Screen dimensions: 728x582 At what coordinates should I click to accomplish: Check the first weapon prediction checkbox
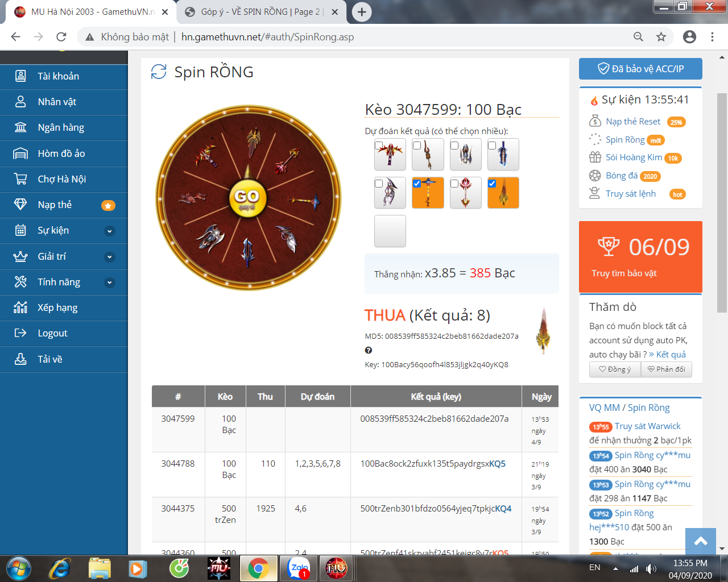tap(379, 145)
